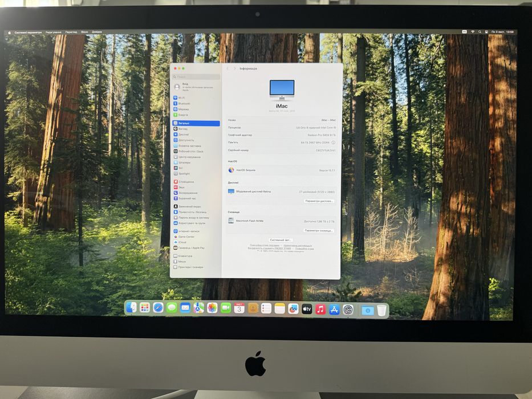The image size is (532, 399).
Task: Open Finder from the Dock
Action: click(x=131, y=308)
